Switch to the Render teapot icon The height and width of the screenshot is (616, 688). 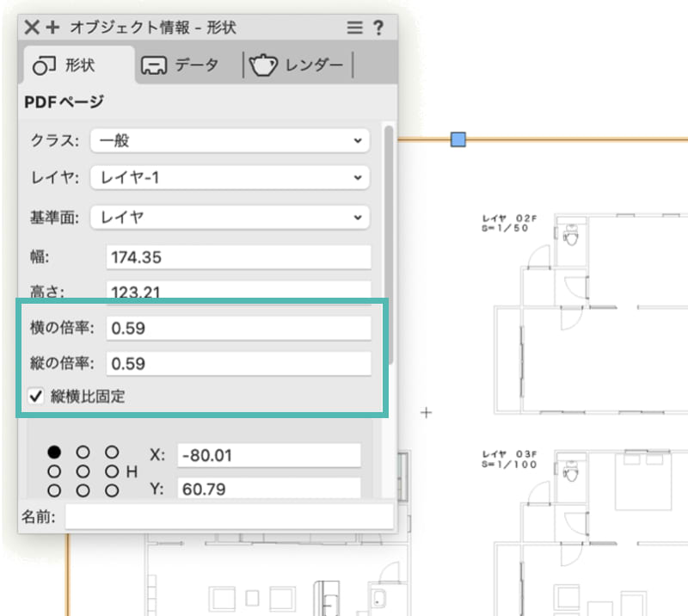263,64
